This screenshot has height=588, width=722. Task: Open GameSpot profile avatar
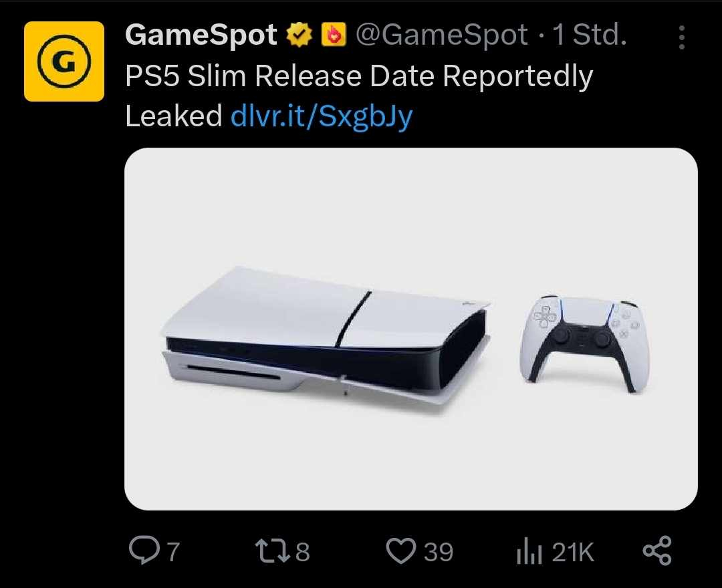[64, 61]
